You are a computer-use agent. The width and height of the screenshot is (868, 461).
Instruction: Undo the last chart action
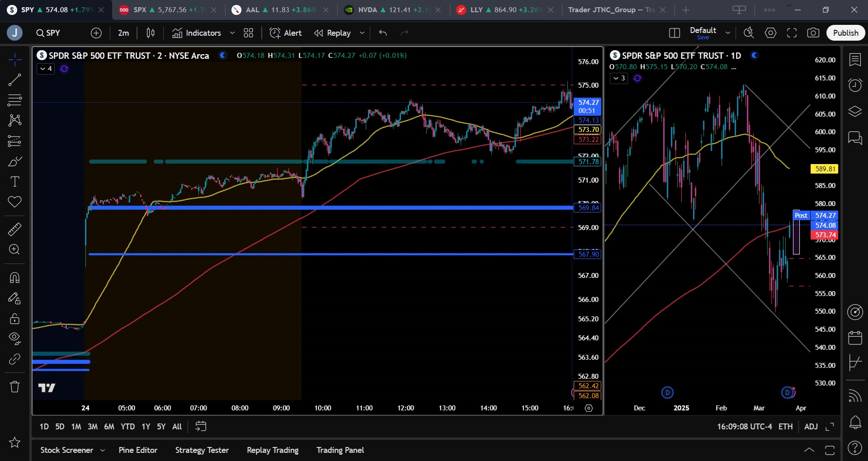[x=383, y=33]
